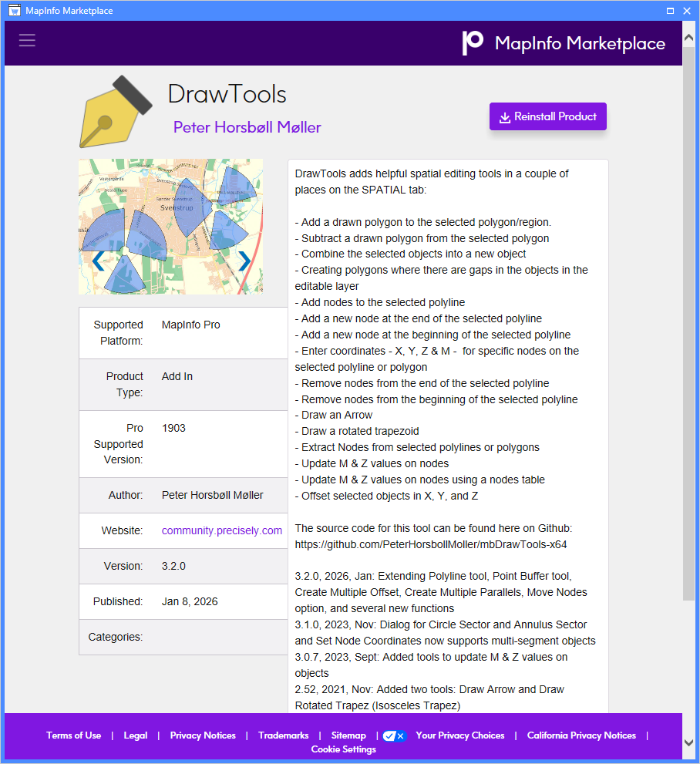This screenshot has width=700, height=764.
Task: Maximize the MapInfo Marketplace window
Action: coord(670,10)
